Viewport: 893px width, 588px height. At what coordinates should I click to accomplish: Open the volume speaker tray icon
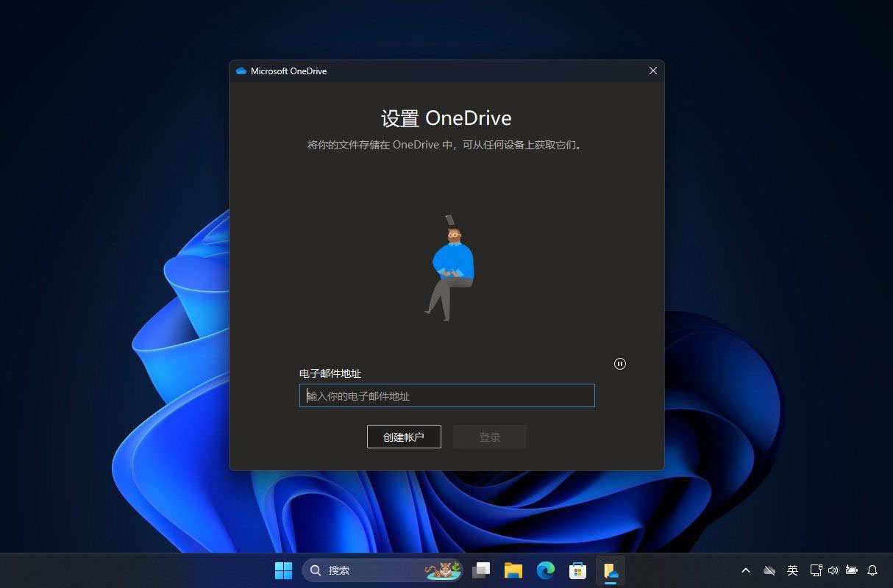[833, 570]
